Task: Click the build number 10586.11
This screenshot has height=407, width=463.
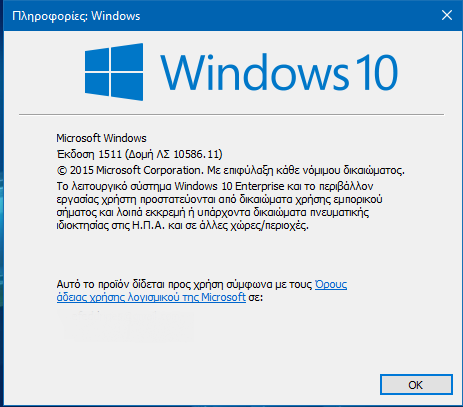Action: pos(196,154)
